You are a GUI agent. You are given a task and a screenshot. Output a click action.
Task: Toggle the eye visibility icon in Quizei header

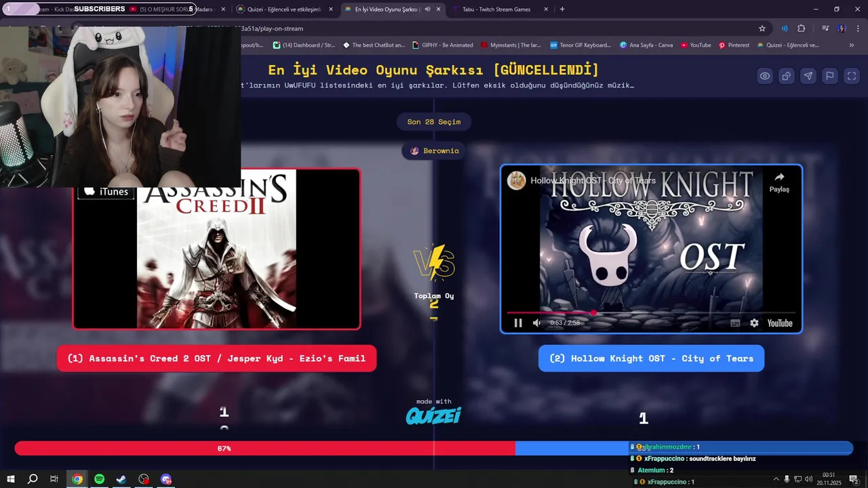coord(765,76)
